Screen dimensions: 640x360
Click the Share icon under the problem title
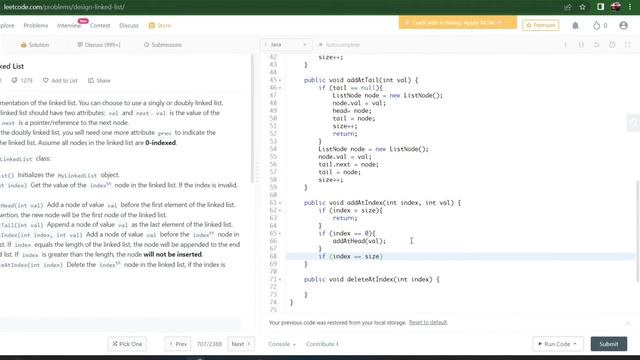pyautogui.click(x=91, y=80)
